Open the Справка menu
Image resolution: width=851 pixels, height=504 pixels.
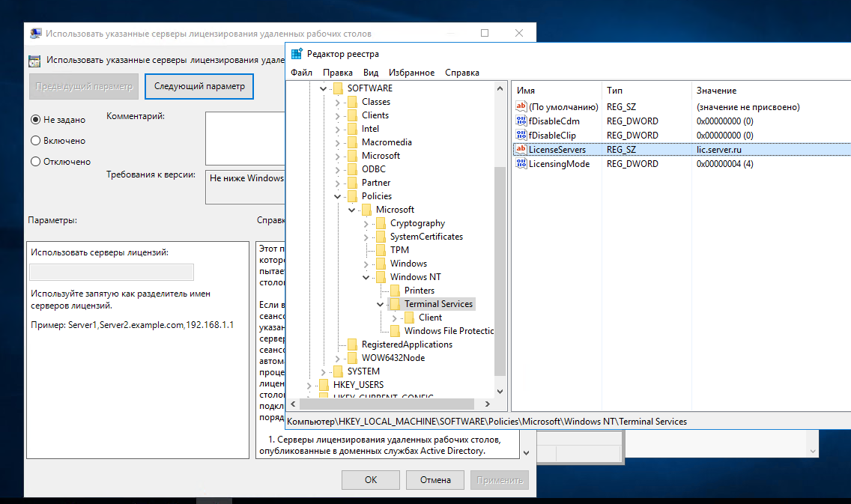coord(462,73)
